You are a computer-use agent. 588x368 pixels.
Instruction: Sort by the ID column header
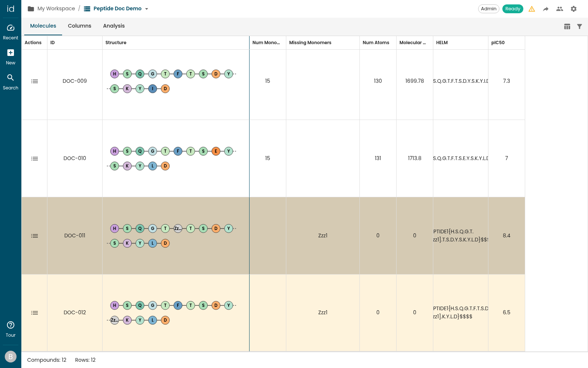[x=75, y=43]
